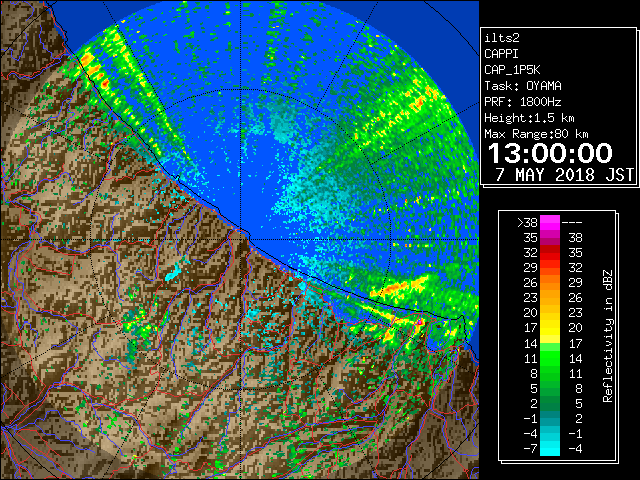Select the Task: OYAMA line
The width and height of the screenshot is (640, 480).
click(x=522, y=86)
